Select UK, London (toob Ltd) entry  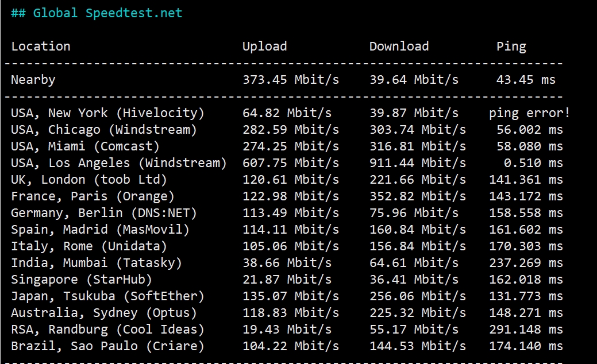[x=89, y=180]
